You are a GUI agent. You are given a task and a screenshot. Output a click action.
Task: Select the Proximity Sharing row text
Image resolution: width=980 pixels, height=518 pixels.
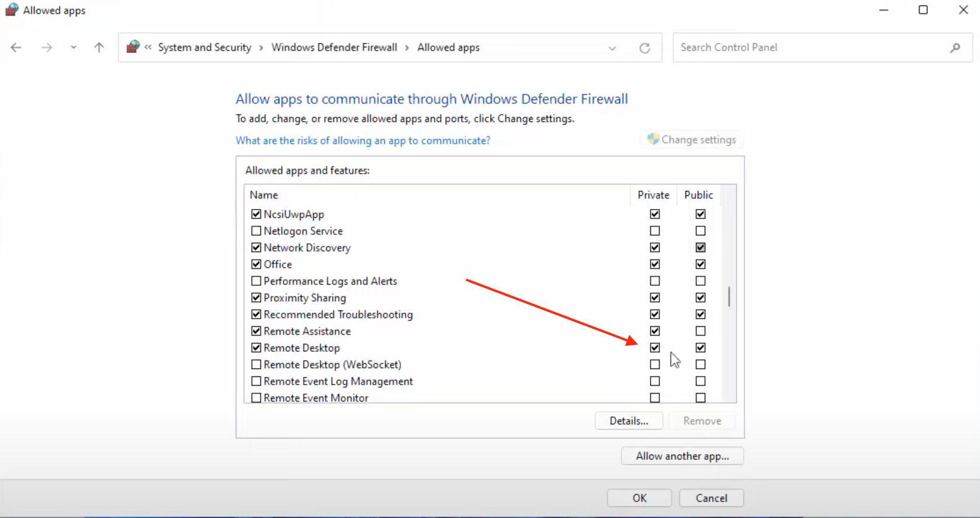[x=305, y=298]
